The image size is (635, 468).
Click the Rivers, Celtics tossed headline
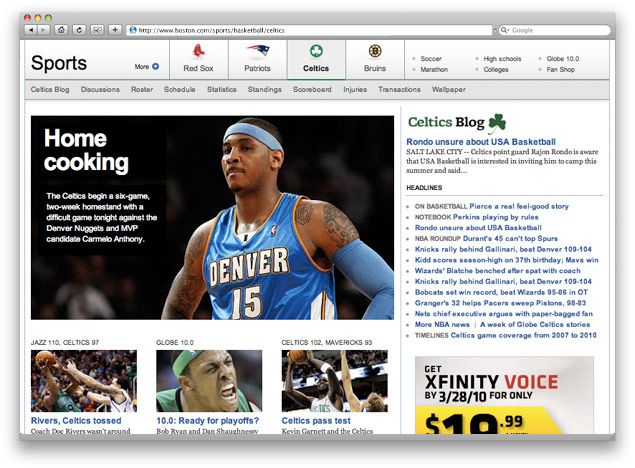coord(76,421)
